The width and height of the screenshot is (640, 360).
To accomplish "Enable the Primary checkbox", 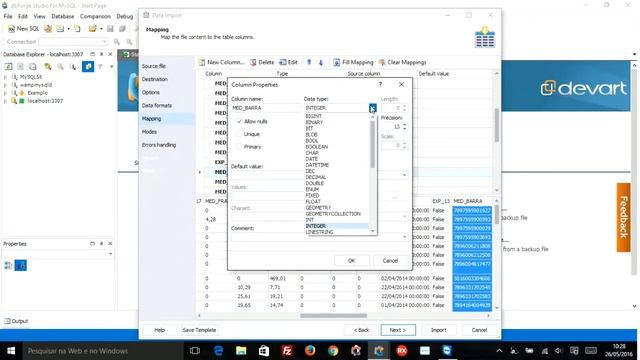I will (x=240, y=147).
